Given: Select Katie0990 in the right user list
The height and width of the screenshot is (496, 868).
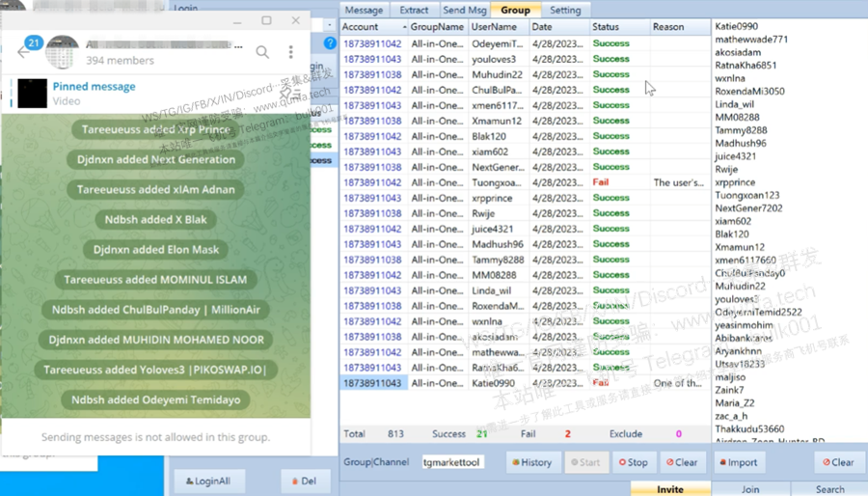Looking at the screenshot, I should pos(736,26).
